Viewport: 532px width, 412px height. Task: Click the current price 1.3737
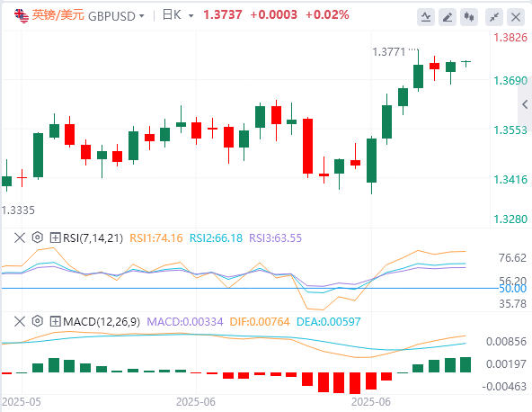click(223, 14)
